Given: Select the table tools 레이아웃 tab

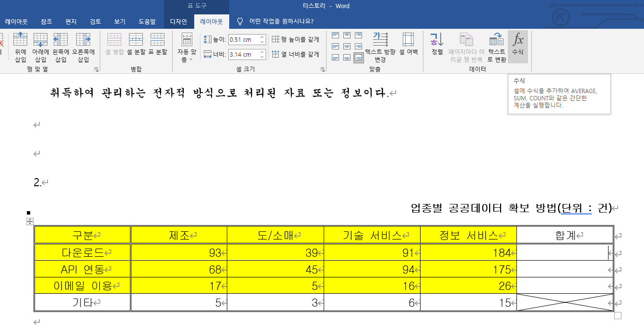Looking at the screenshot, I should pyautogui.click(x=211, y=21).
